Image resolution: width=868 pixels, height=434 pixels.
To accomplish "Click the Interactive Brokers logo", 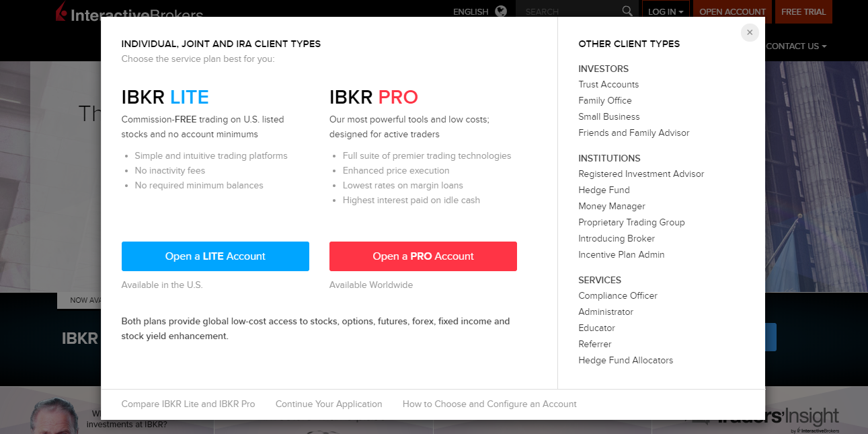I will pyautogui.click(x=129, y=12).
